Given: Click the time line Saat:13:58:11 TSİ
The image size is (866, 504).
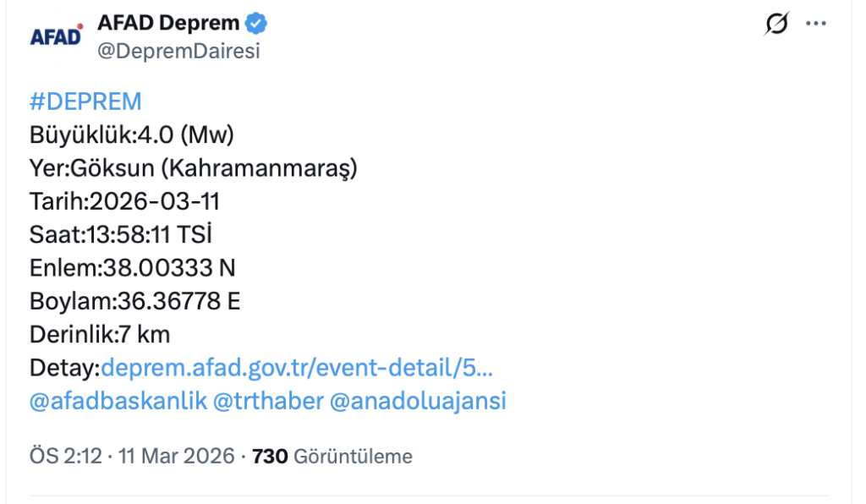Looking at the screenshot, I should coord(123,234).
